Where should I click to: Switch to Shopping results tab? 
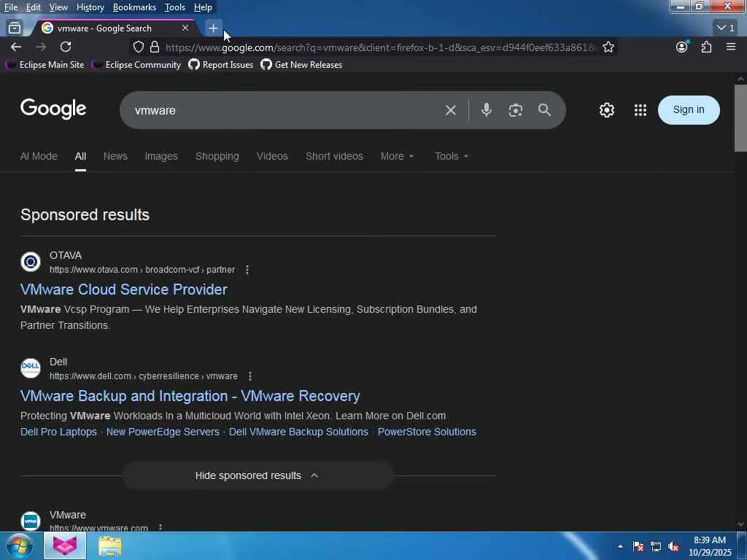217,156
